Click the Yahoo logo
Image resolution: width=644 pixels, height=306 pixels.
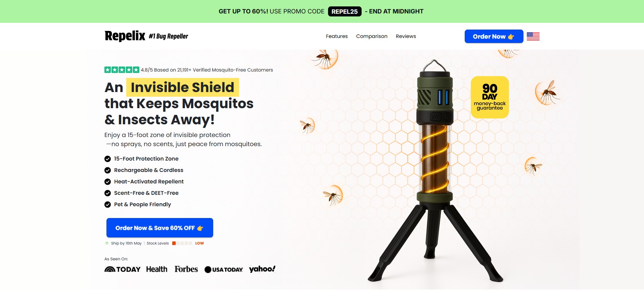click(262, 269)
